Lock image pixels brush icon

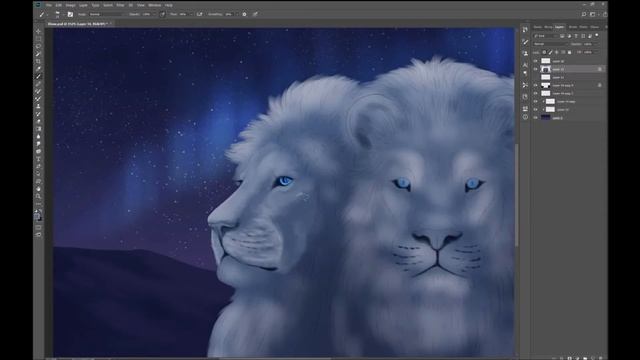pyautogui.click(x=550, y=52)
